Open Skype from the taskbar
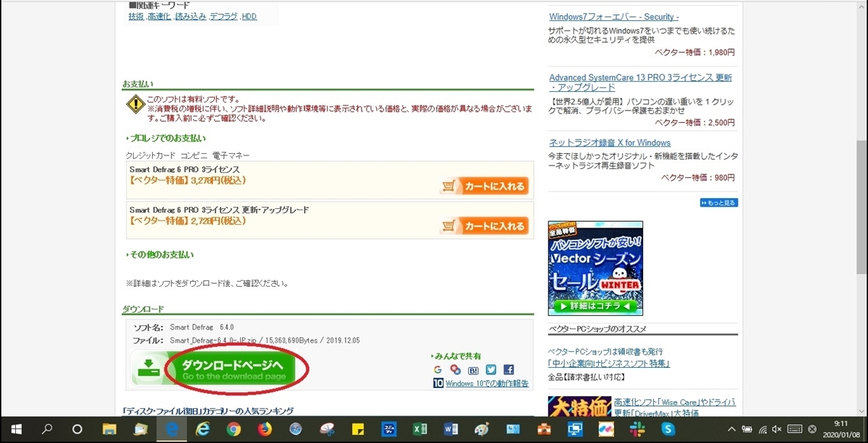Viewport: 868px width, 443px height. (669, 429)
